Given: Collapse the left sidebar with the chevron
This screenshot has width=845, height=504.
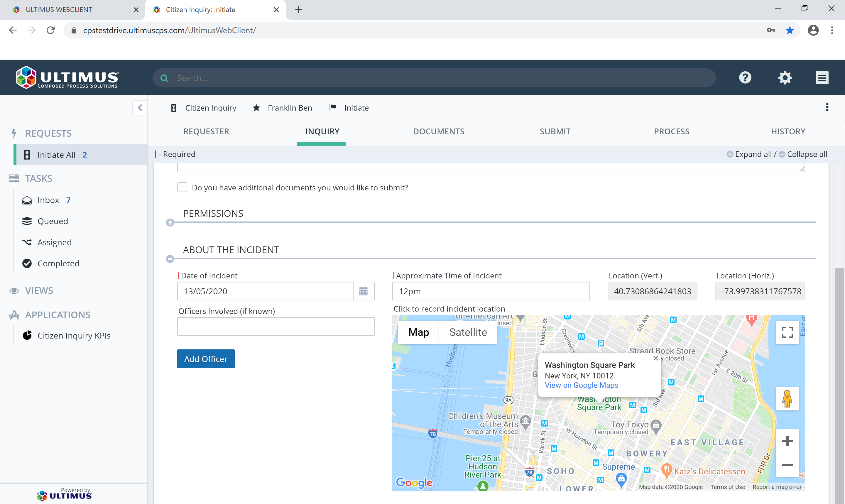Looking at the screenshot, I should tap(140, 107).
